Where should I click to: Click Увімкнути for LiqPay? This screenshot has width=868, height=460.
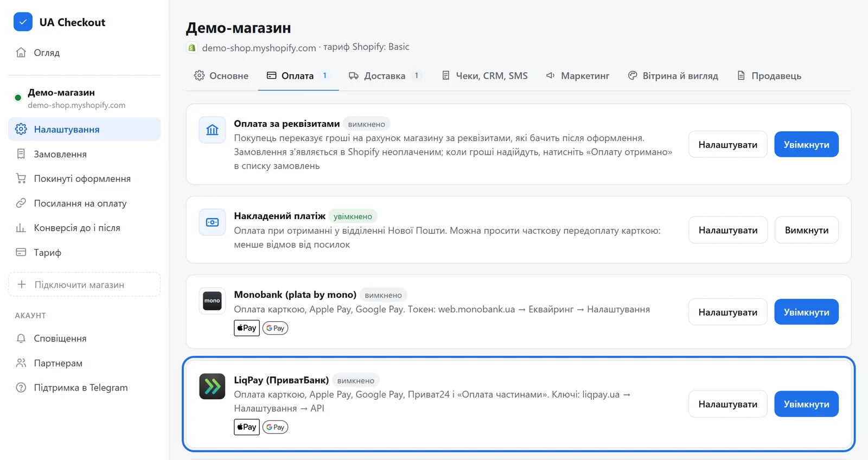[806, 404]
